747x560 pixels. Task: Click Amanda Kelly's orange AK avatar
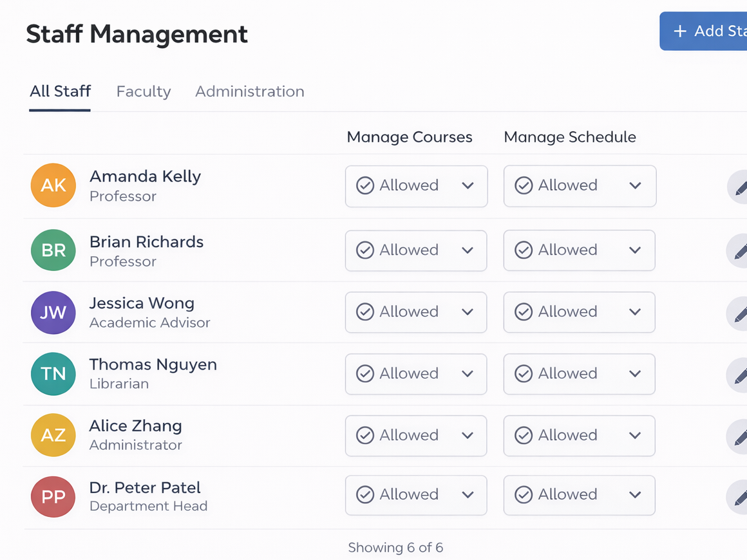[x=53, y=185]
